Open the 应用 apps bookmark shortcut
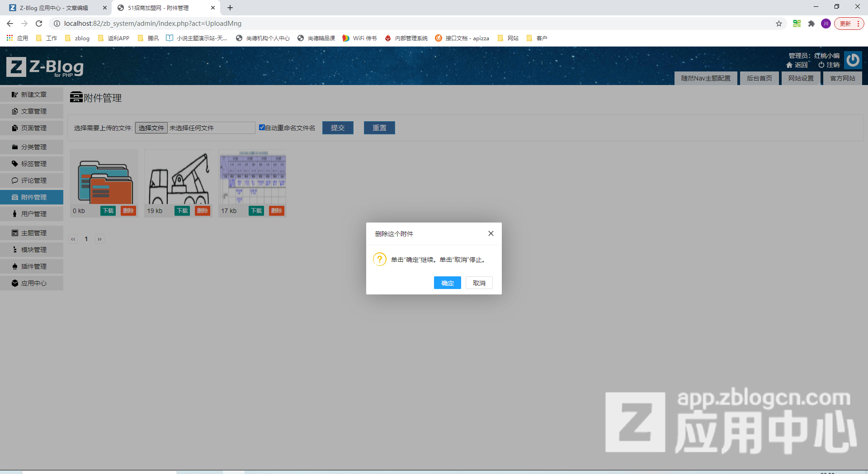The height and width of the screenshot is (474, 868). click(x=17, y=38)
